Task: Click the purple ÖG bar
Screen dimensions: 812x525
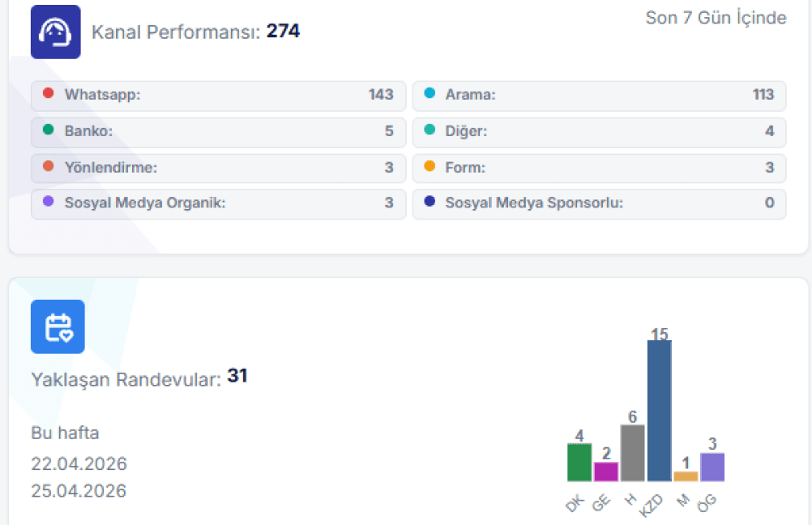Action: 712,467
